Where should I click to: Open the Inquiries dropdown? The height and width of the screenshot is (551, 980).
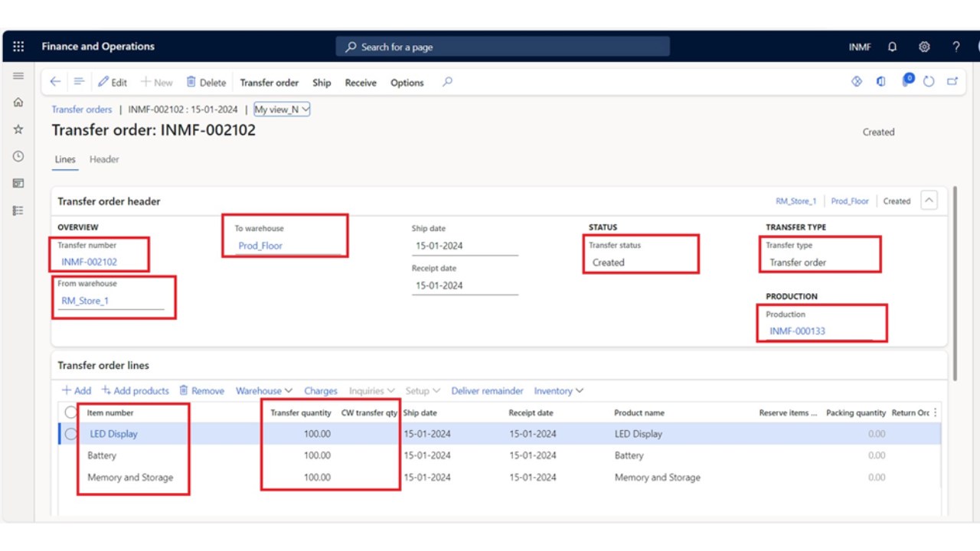372,390
